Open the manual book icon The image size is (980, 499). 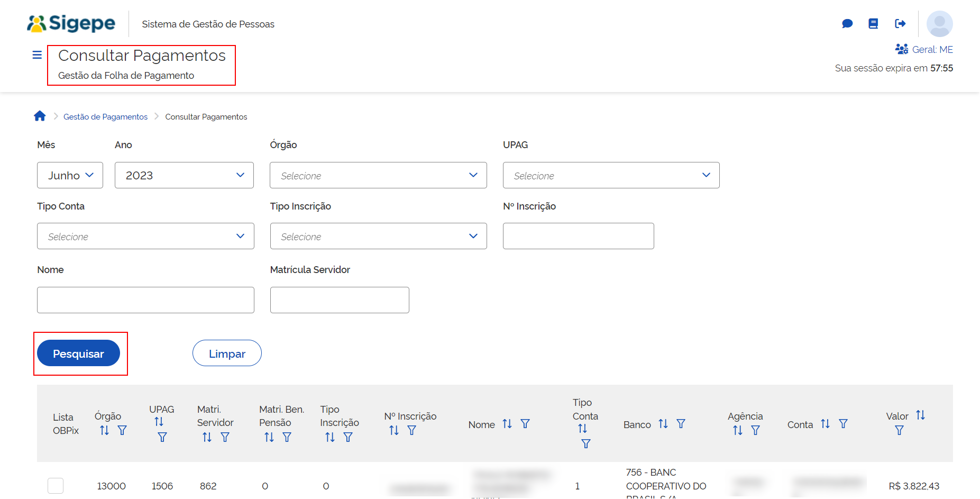[x=873, y=24]
